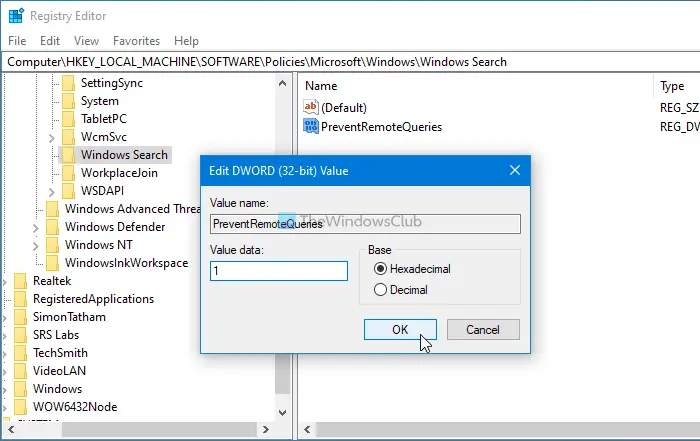Confirm the DWORD edit with OK
The image size is (700, 441).
pos(400,329)
